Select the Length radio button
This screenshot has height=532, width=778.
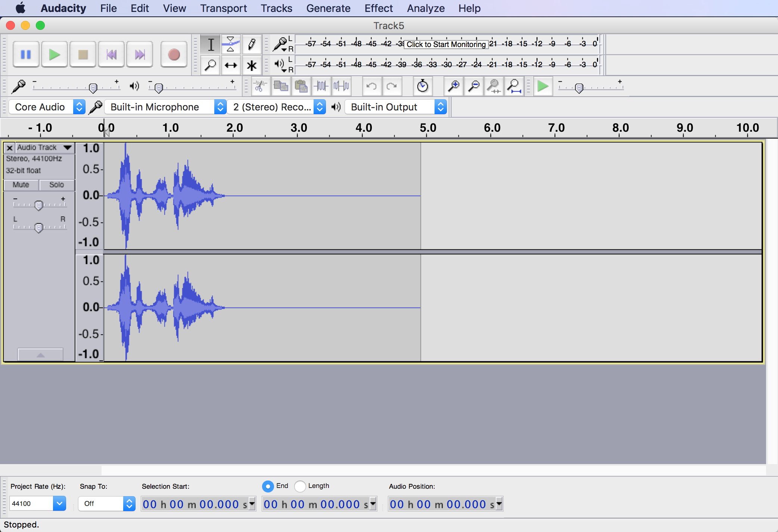pos(300,486)
